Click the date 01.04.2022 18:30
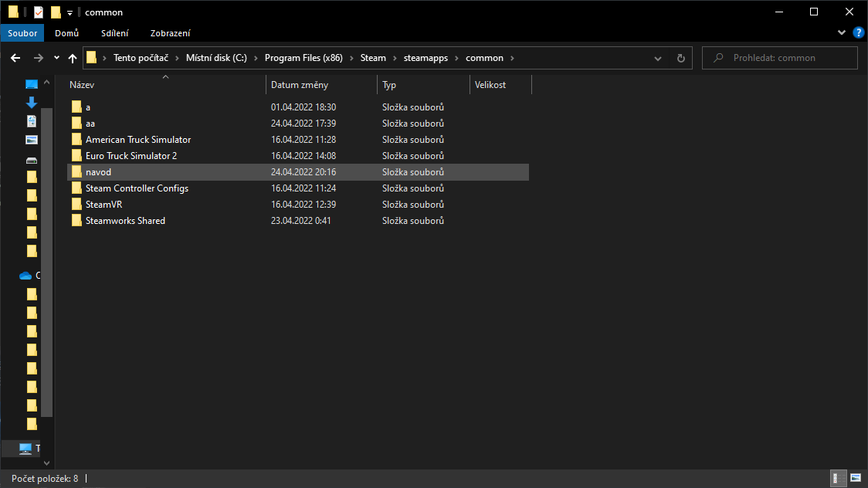The height and width of the screenshot is (488, 868). coord(303,107)
